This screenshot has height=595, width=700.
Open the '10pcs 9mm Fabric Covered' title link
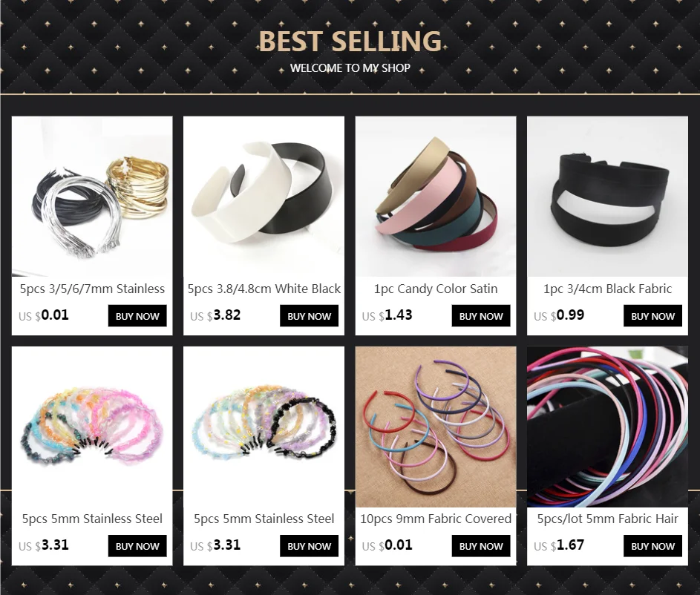click(436, 519)
